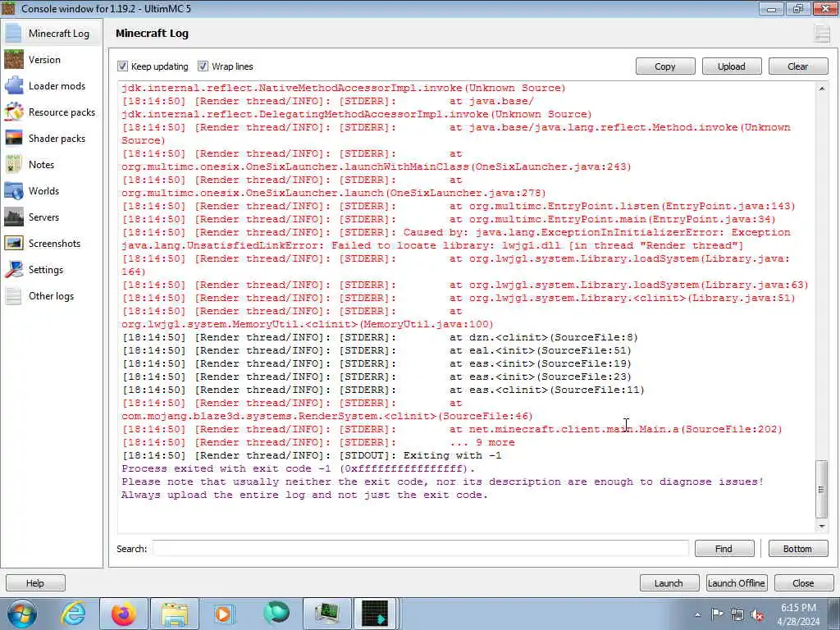Switch to the Loader mods page
The image size is (840, 630).
click(57, 85)
